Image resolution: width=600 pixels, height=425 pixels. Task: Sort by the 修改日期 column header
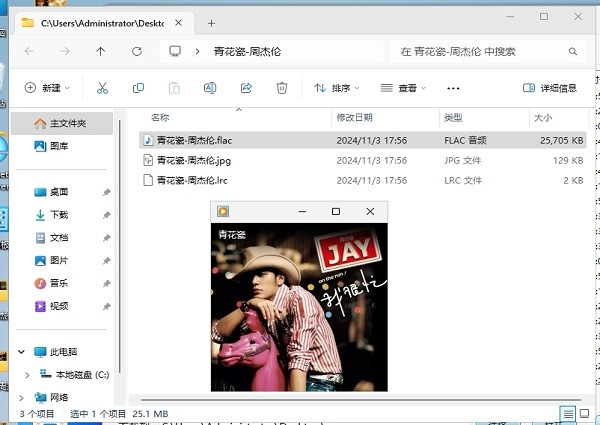click(x=353, y=118)
